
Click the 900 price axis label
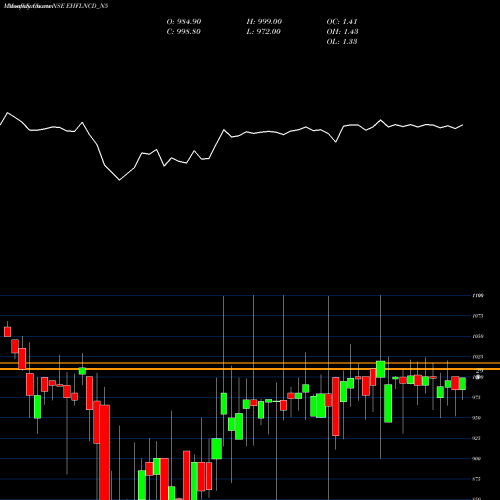click(x=477, y=459)
